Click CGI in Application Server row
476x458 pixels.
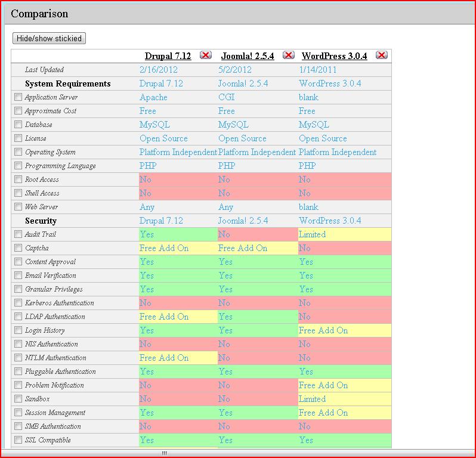(227, 97)
